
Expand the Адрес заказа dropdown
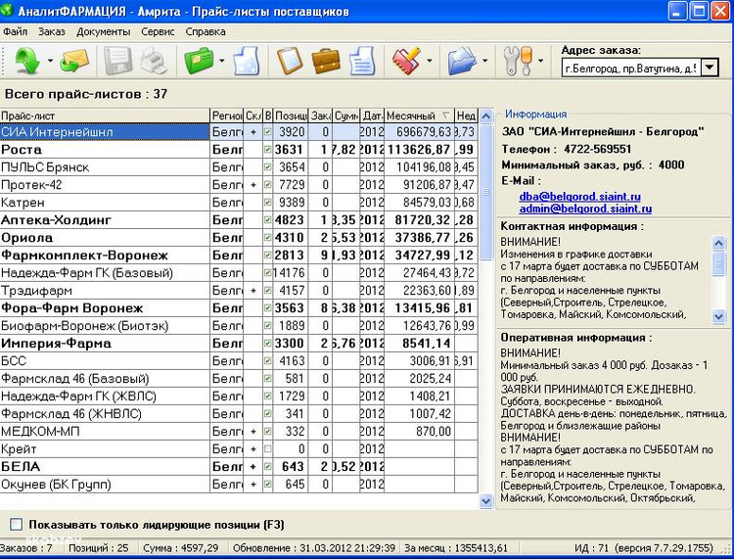click(710, 69)
